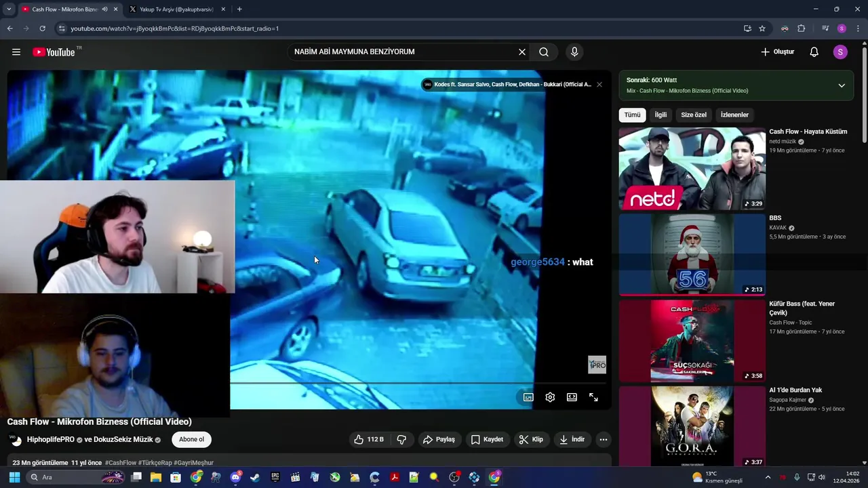
Task: Open YouTube account avatar menu
Action: [x=840, y=52]
